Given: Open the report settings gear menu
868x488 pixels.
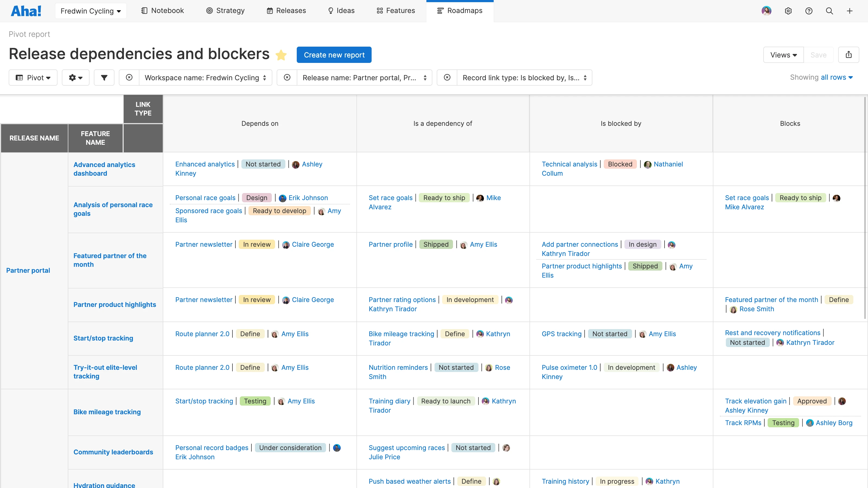Looking at the screenshot, I should pyautogui.click(x=75, y=78).
